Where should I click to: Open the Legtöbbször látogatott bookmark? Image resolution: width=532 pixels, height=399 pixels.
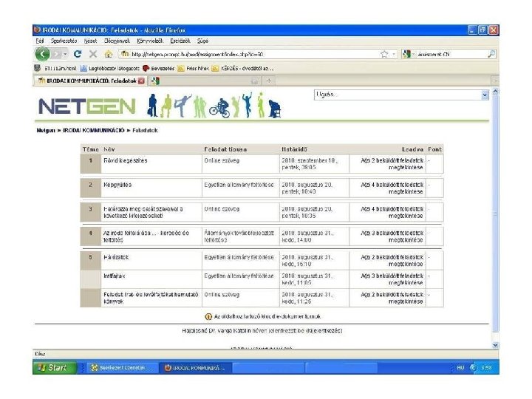tap(110, 69)
